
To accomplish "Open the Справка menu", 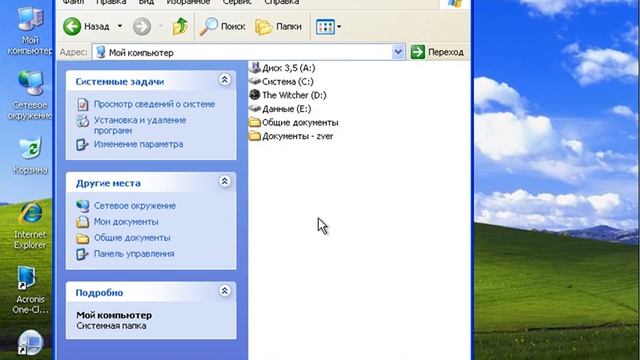I will [282, 2].
